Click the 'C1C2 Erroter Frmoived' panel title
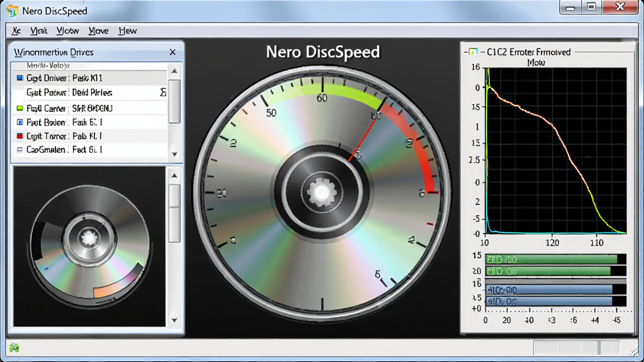644x362 pixels. 528,52
